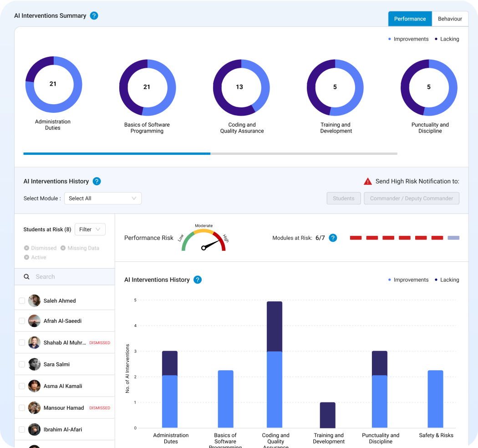Click the Commander / Deputy Commander button
The height and width of the screenshot is (448, 478).
[412, 198]
